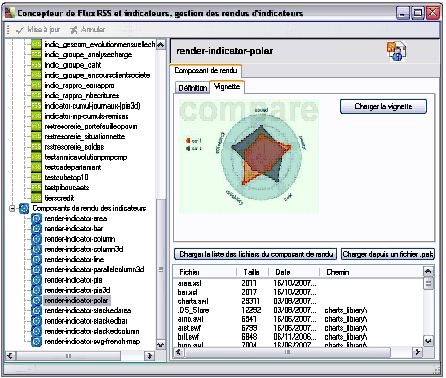Click Charger depuis un fichier .pak button
Image resolution: width=446 pixels, height=378 pixels.
388,254
